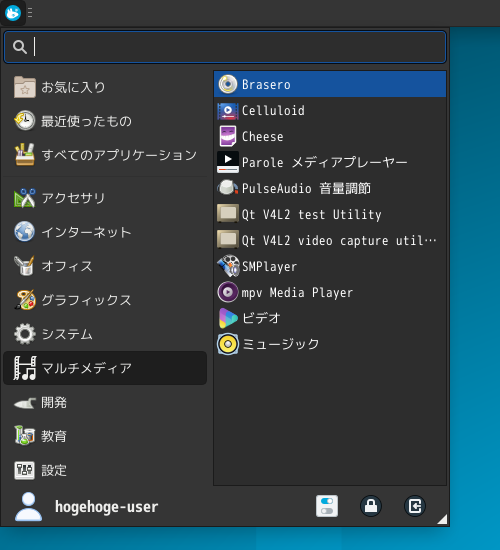Open the グラフィックス category
The height and width of the screenshot is (550, 500).
pyautogui.click(x=105, y=300)
